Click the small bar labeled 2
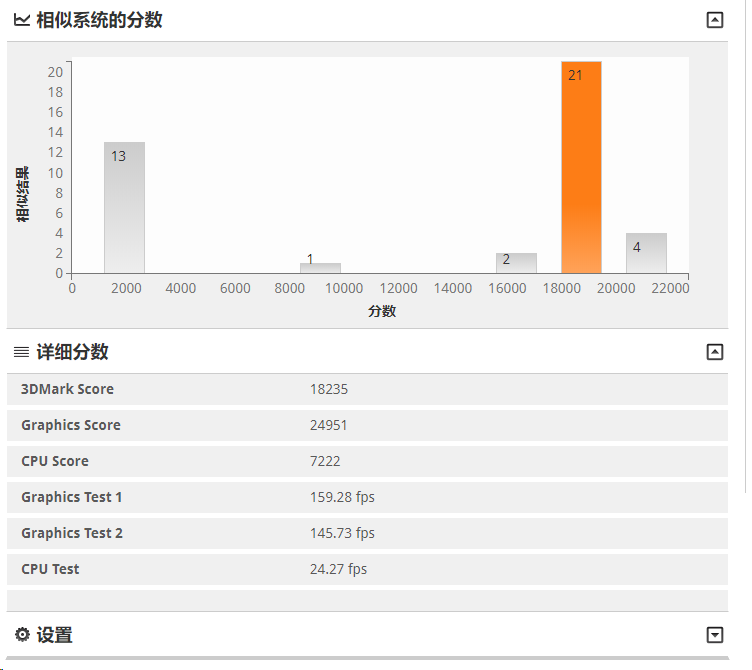The image size is (752, 670). [516, 263]
